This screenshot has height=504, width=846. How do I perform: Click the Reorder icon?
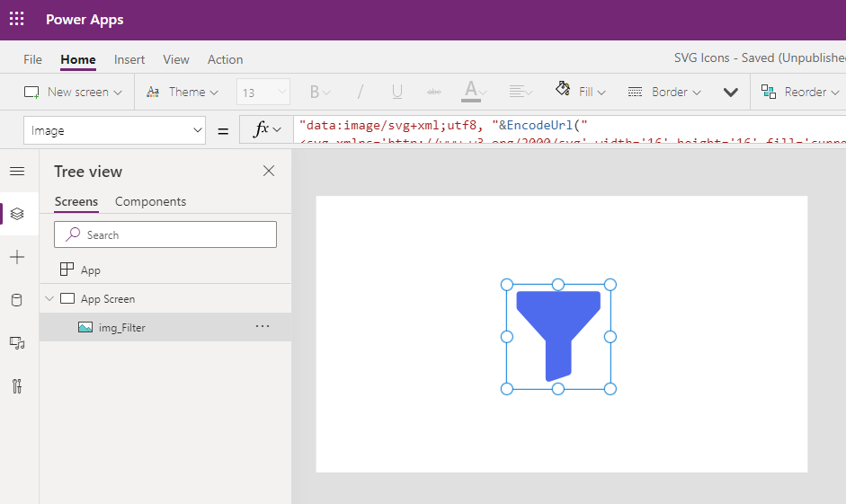click(x=769, y=93)
